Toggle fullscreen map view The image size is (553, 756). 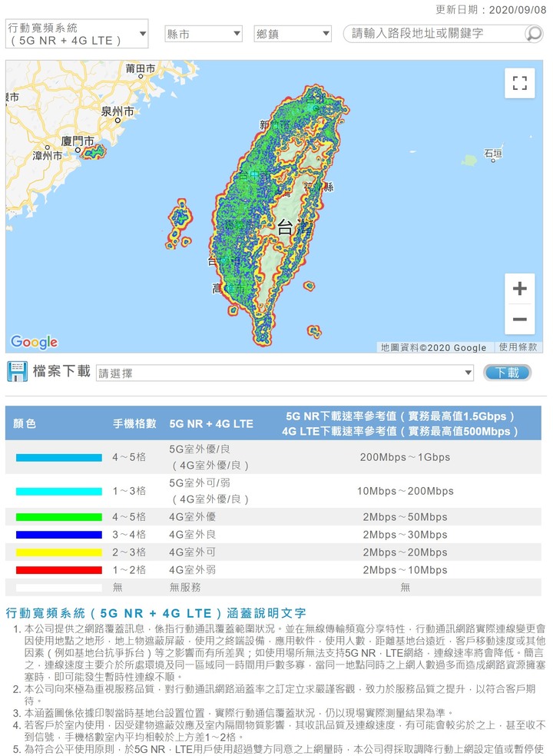[519, 83]
